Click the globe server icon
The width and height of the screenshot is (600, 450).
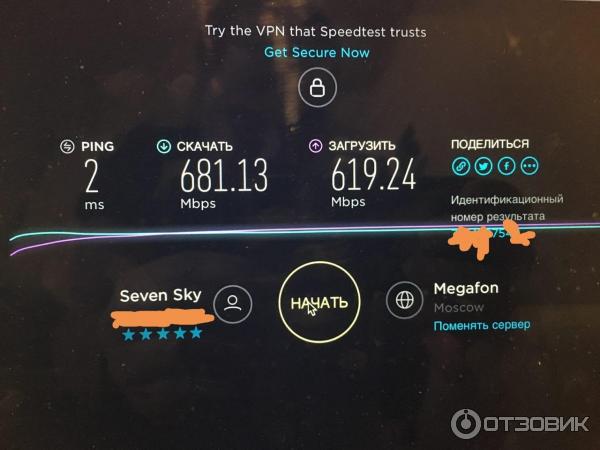click(x=404, y=300)
